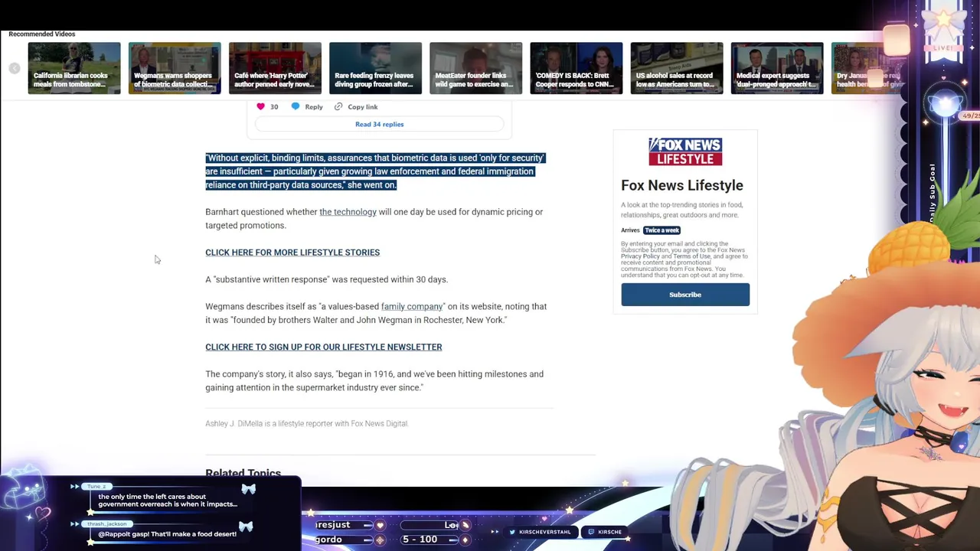980x551 pixels.
Task: Click the 'Twice a week' badge
Action: (661, 230)
